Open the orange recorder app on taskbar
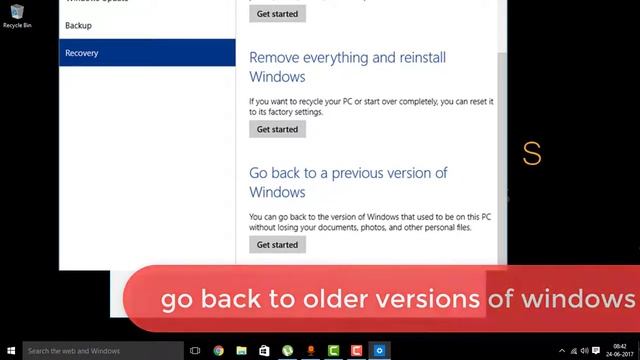This screenshot has height=360, width=640. 310,351
